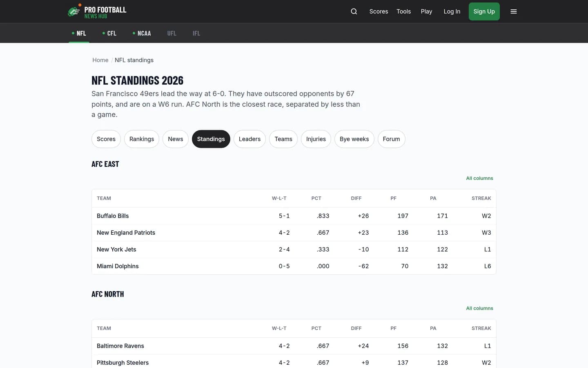Click the AFC East DIFF column header

click(356, 198)
